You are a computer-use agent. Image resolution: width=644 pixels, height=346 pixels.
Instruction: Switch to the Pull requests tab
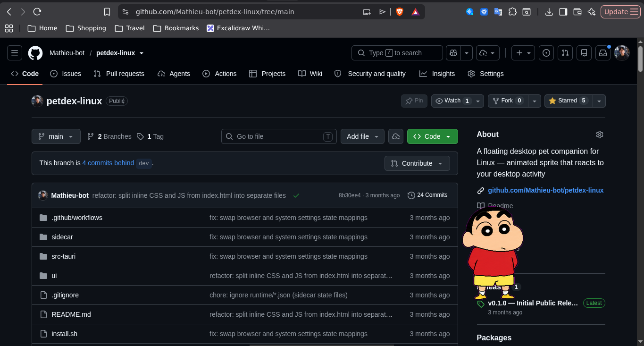pos(119,74)
